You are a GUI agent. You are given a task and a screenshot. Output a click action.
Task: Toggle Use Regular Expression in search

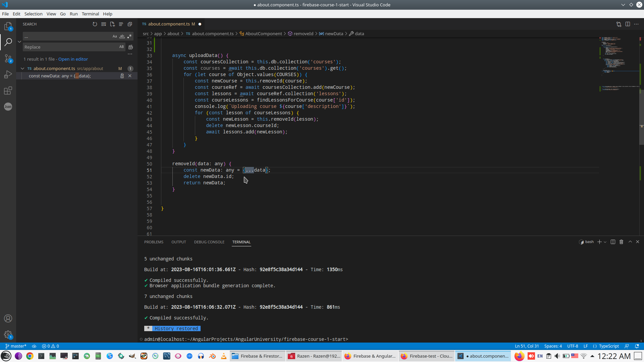tap(129, 36)
